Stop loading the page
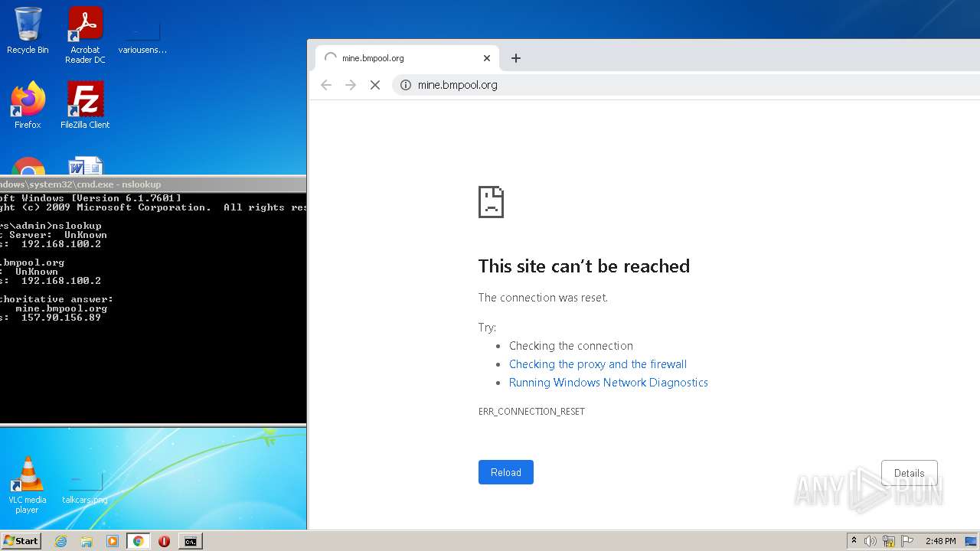The width and height of the screenshot is (980, 551). tap(375, 85)
